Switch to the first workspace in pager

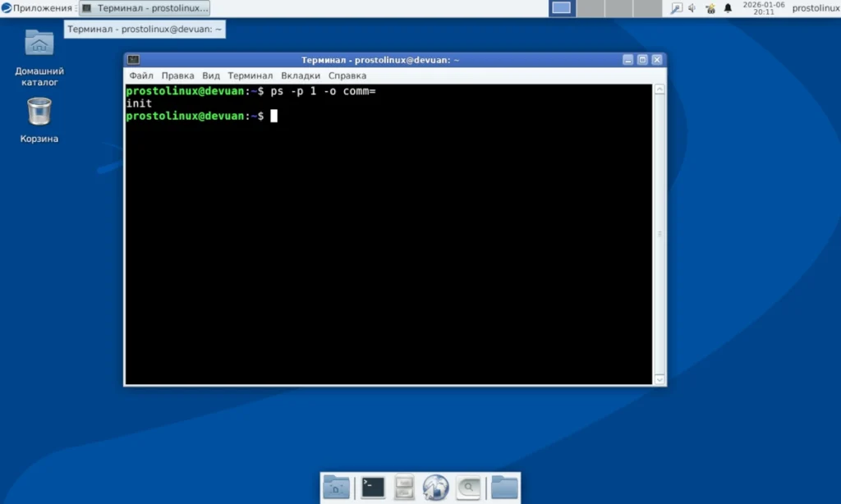click(562, 8)
